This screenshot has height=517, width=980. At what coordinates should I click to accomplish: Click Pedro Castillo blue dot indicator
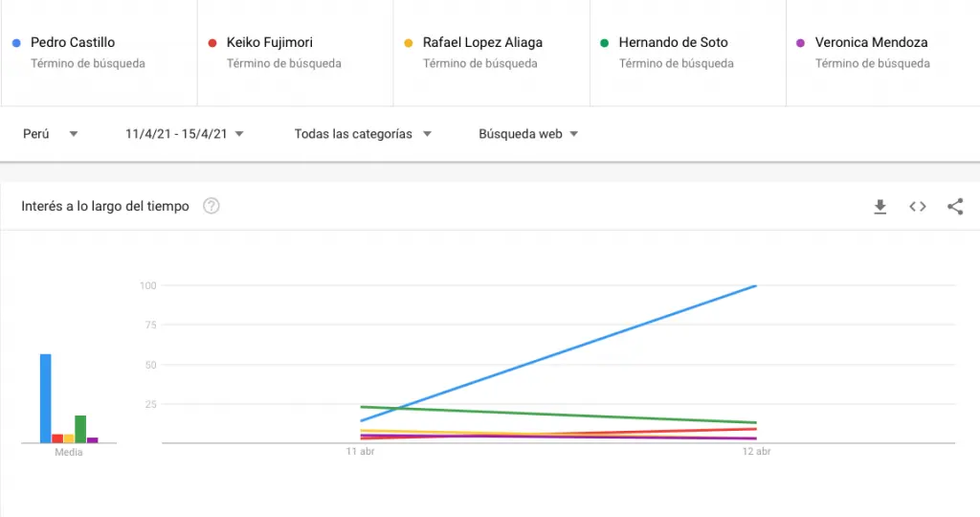[17, 43]
